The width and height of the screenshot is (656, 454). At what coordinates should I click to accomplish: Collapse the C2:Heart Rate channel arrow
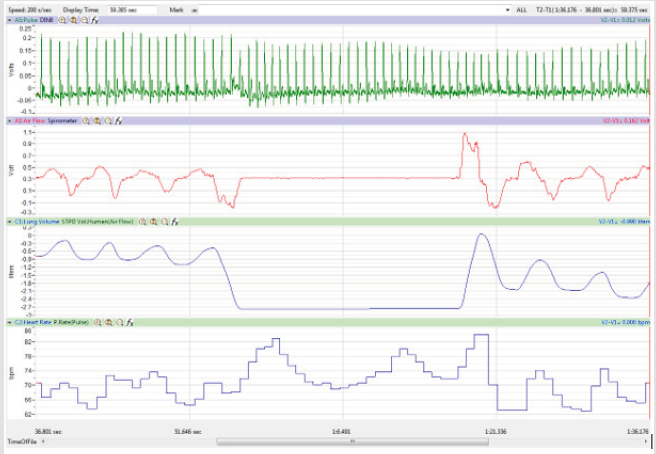click(x=9, y=323)
